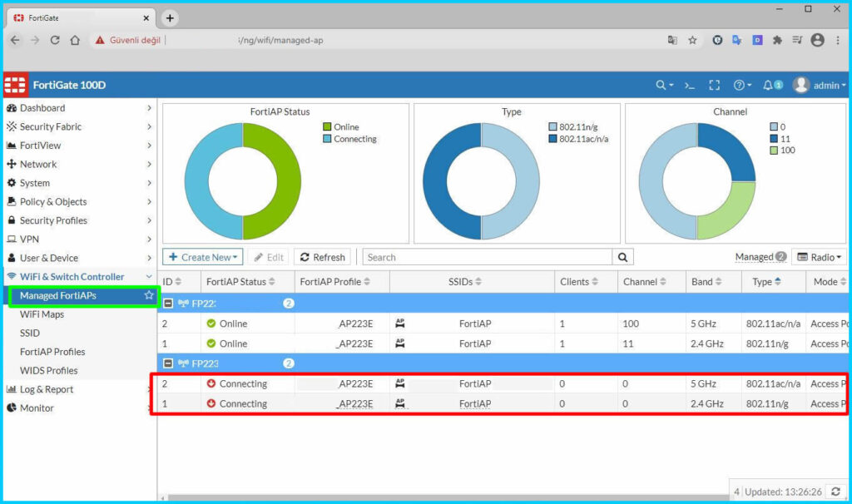Image resolution: width=852 pixels, height=504 pixels.
Task: Open a new browser tab
Action: point(170,18)
